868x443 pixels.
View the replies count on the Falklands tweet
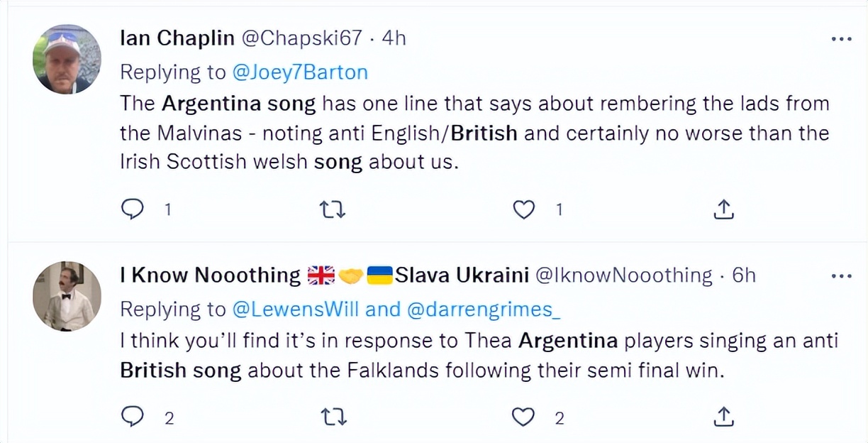(x=169, y=419)
